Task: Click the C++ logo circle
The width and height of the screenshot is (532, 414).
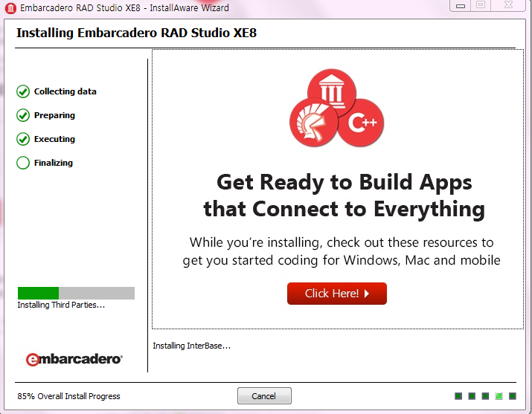Action: pyautogui.click(x=361, y=123)
